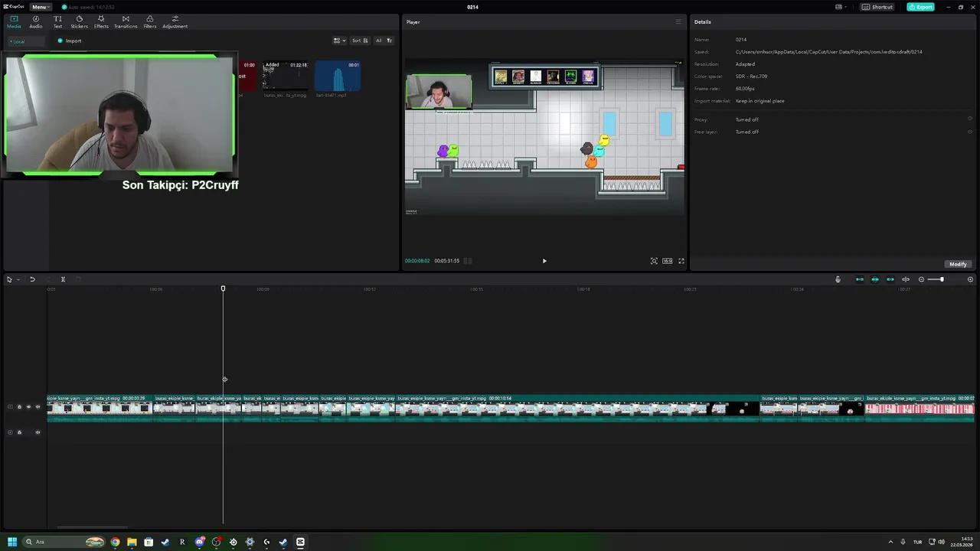Switch to the Stickers tab
The height and width of the screenshot is (551, 980).
(79, 21)
